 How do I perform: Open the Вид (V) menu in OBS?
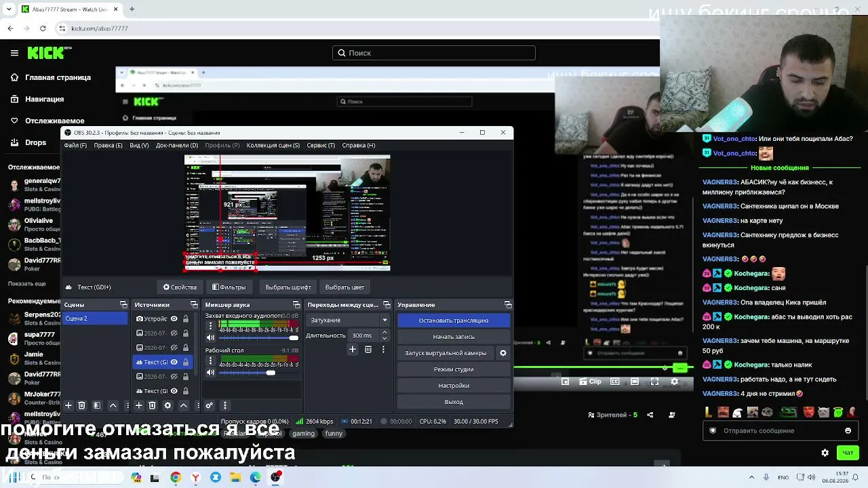[139, 145]
